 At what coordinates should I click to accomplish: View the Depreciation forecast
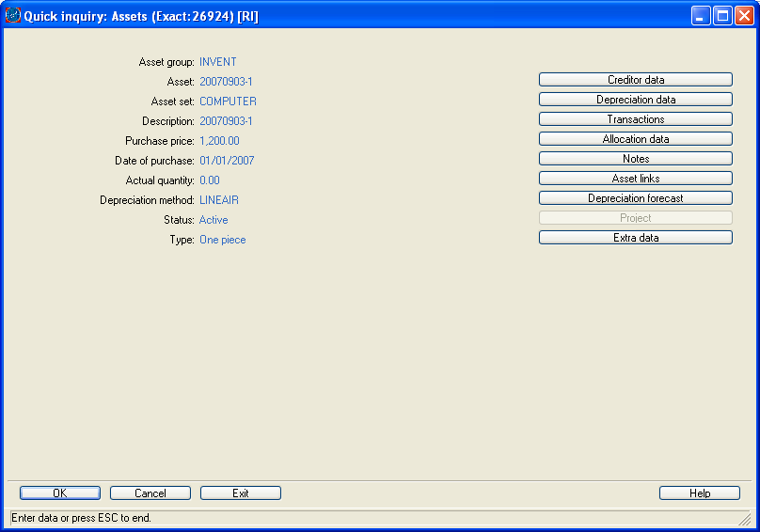tap(635, 198)
